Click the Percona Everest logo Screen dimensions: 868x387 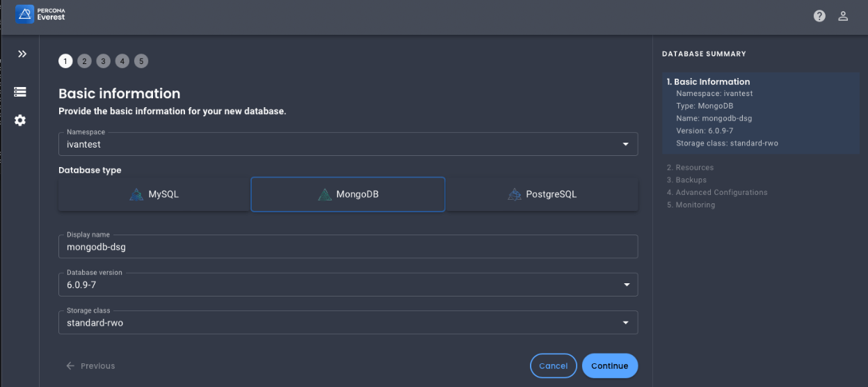[x=40, y=14]
